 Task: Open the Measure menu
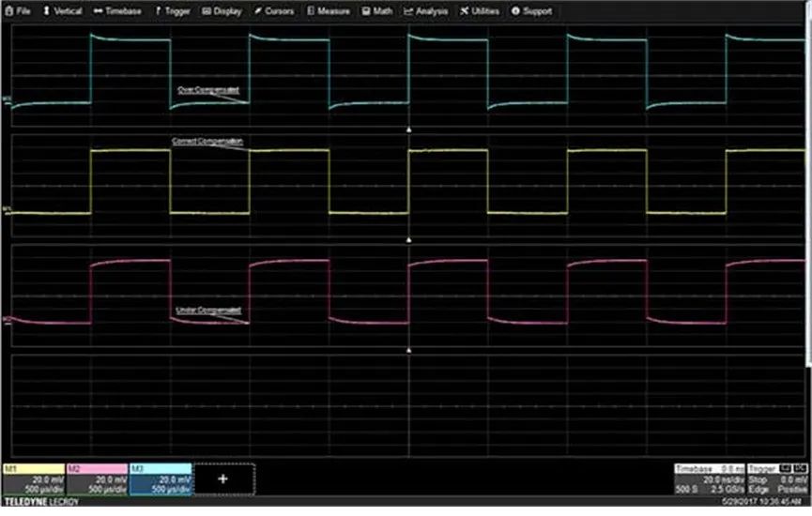(x=329, y=11)
